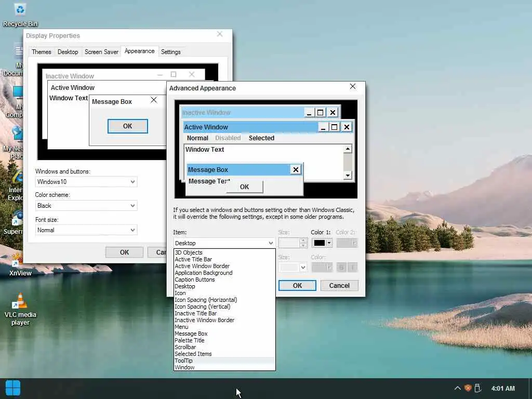Click the preview message box X icon
Image resolution: width=532 pixels, height=399 pixels.
click(296, 170)
